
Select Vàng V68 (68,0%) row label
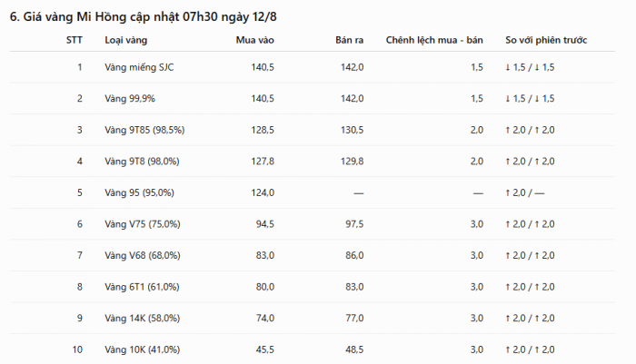[x=143, y=255]
